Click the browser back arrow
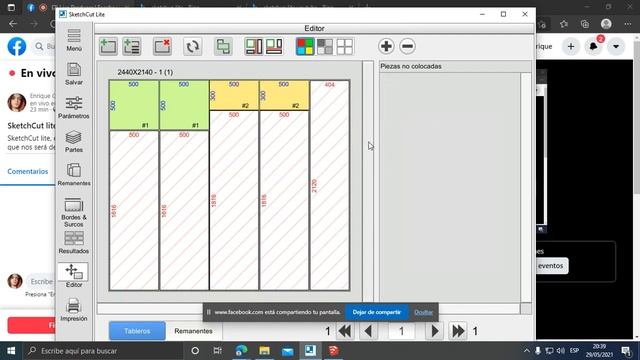This screenshot has height=360, width=640. pyautogui.click(x=13, y=24)
